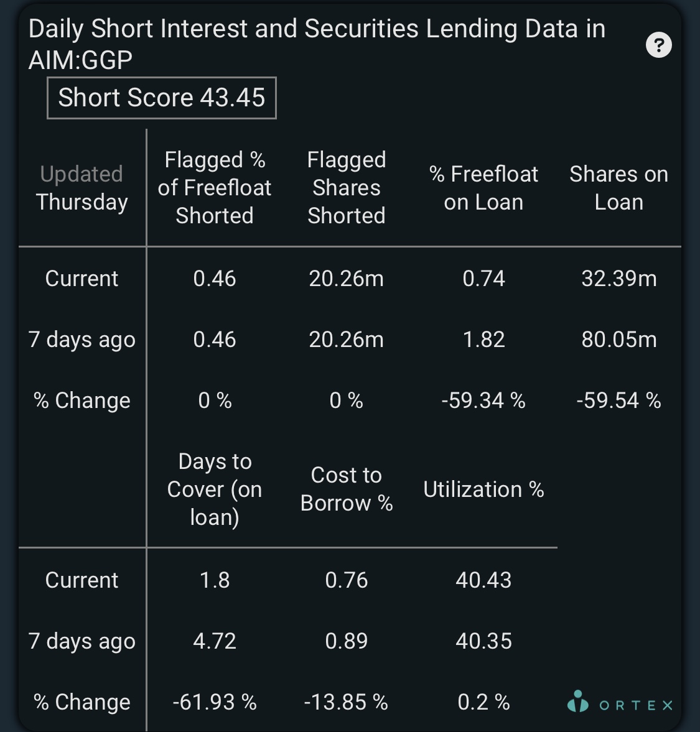700x732 pixels.
Task: Click the -59.34 % freefloat change value
Action: click(484, 401)
